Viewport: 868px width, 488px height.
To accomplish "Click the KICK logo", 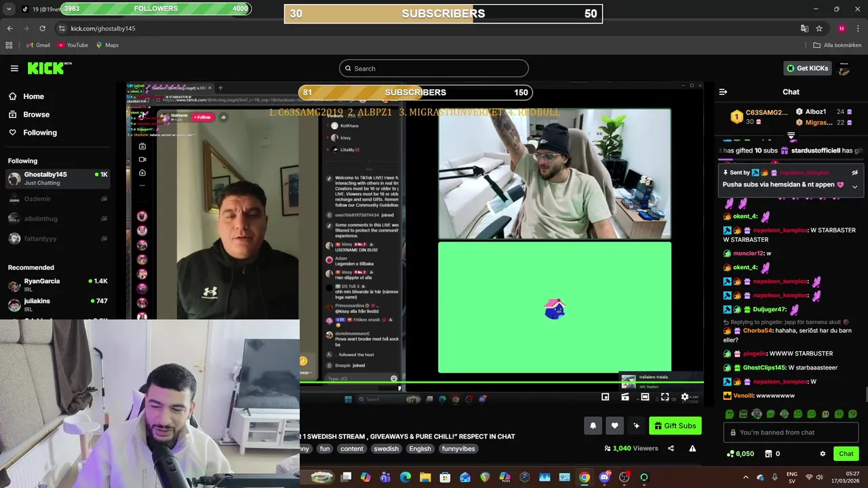I will [x=49, y=68].
